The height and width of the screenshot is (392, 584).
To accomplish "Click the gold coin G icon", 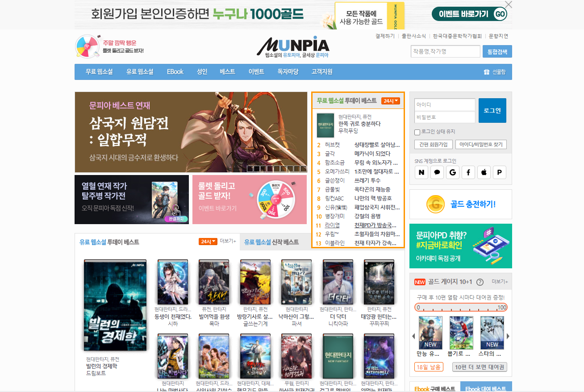I will pos(435,204).
